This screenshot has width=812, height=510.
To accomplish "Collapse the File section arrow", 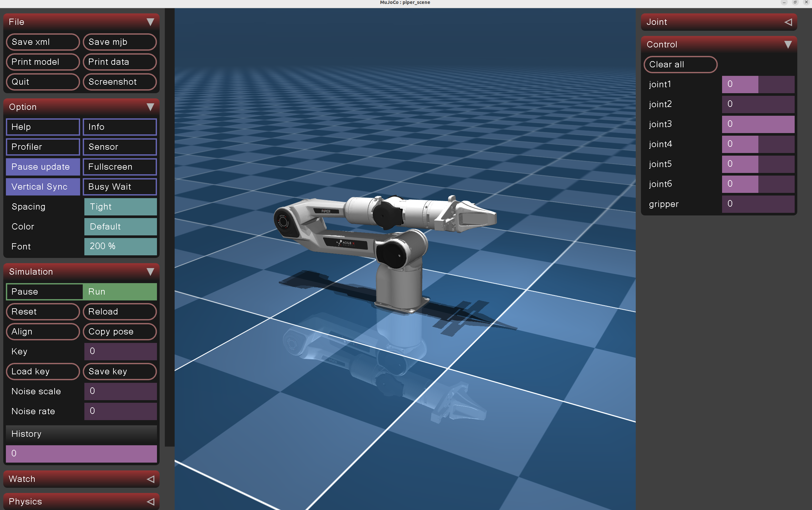I will [150, 22].
